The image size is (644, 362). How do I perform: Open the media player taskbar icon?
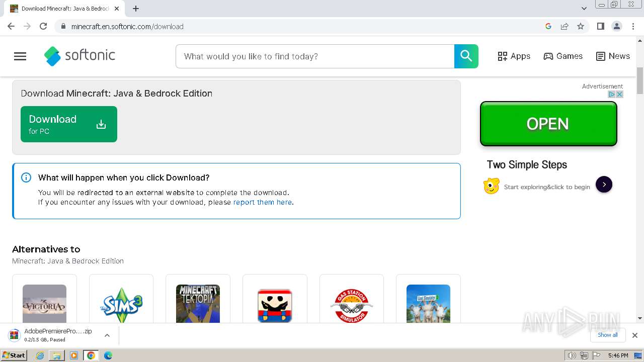pos(74,355)
